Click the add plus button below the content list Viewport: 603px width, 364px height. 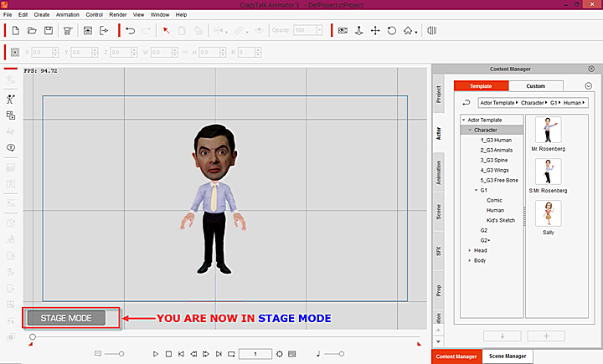tap(546, 336)
